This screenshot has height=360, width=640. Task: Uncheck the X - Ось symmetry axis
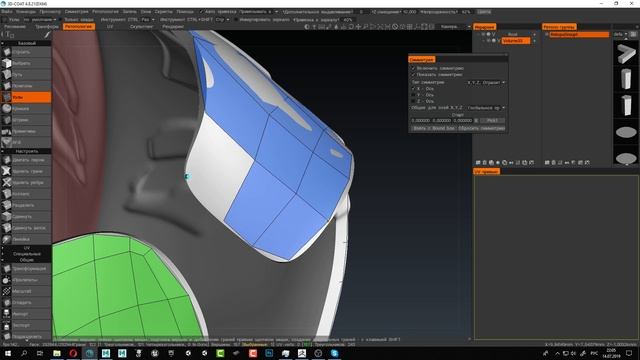413,89
